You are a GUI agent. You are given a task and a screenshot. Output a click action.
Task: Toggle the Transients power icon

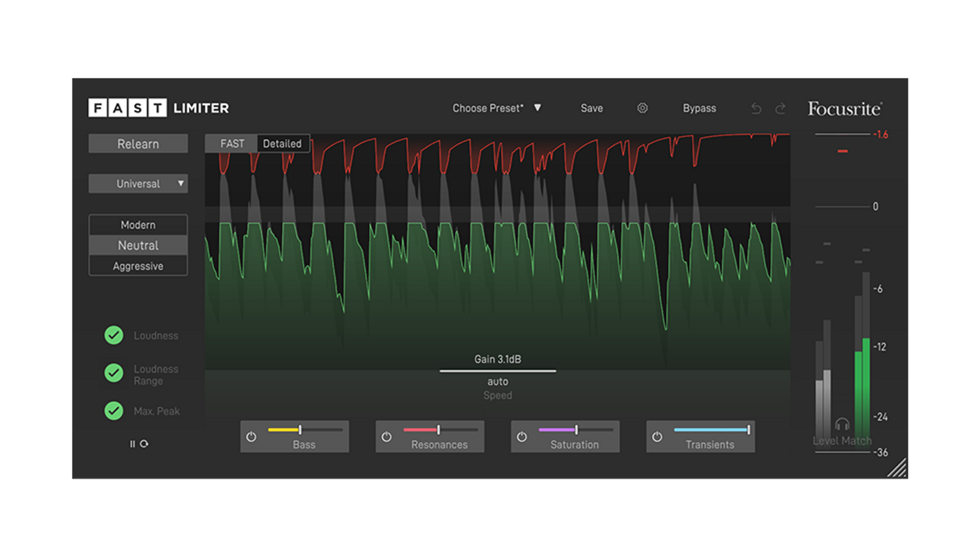(x=657, y=436)
